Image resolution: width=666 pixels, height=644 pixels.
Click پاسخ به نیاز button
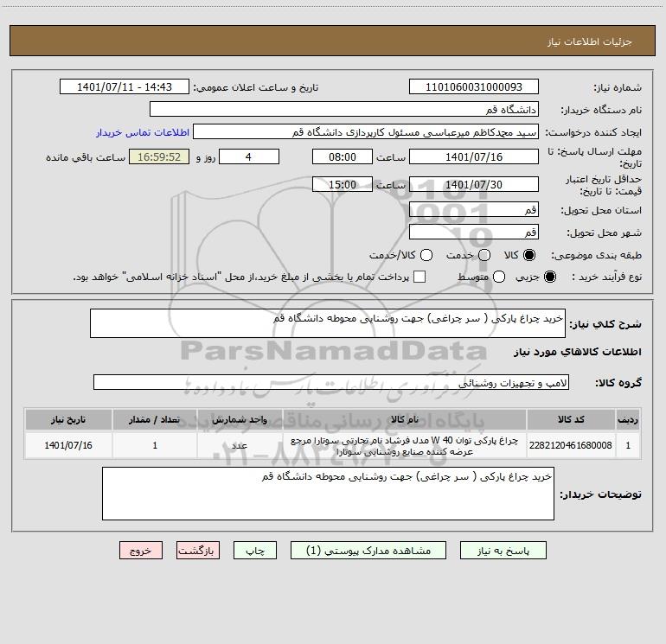(503, 551)
